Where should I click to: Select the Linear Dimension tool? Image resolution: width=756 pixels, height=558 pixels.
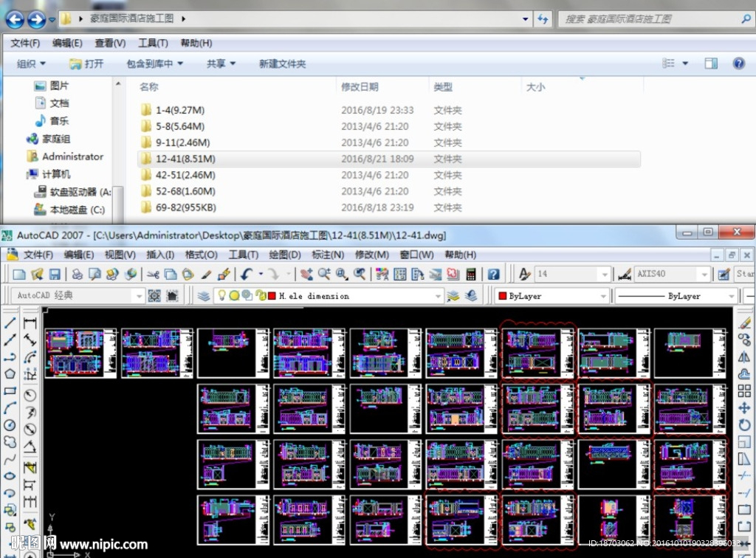point(30,323)
